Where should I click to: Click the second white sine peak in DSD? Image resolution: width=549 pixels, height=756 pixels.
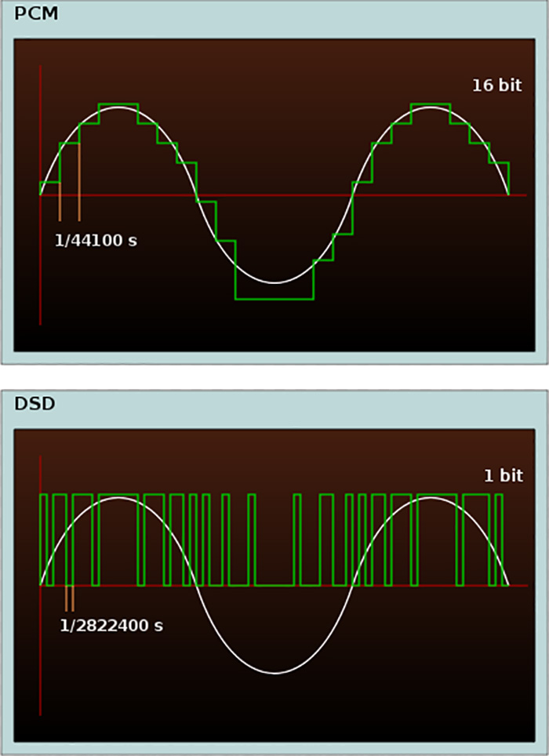pyautogui.click(x=430, y=498)
